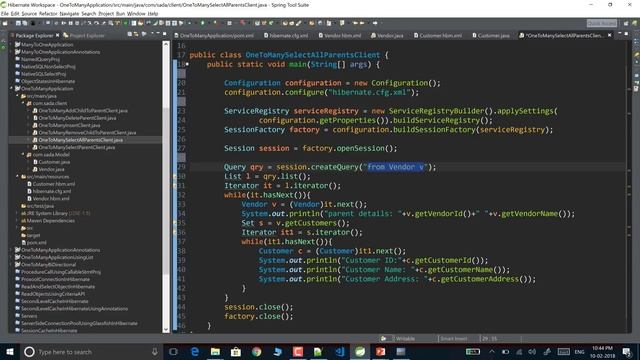Image resolution: width=640 pixels, height=360 pixels.
Task: Minimize the editor area
Action: tap(620, 34)
